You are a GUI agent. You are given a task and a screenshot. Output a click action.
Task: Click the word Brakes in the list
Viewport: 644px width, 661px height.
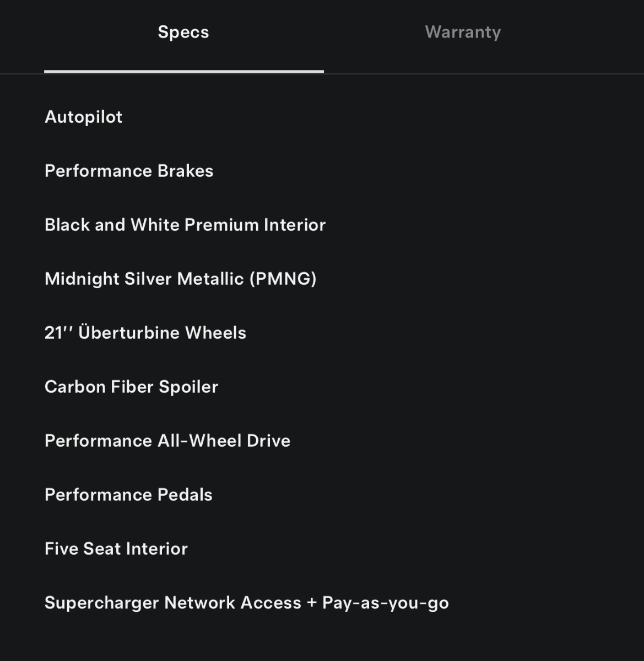coord(186,171)
